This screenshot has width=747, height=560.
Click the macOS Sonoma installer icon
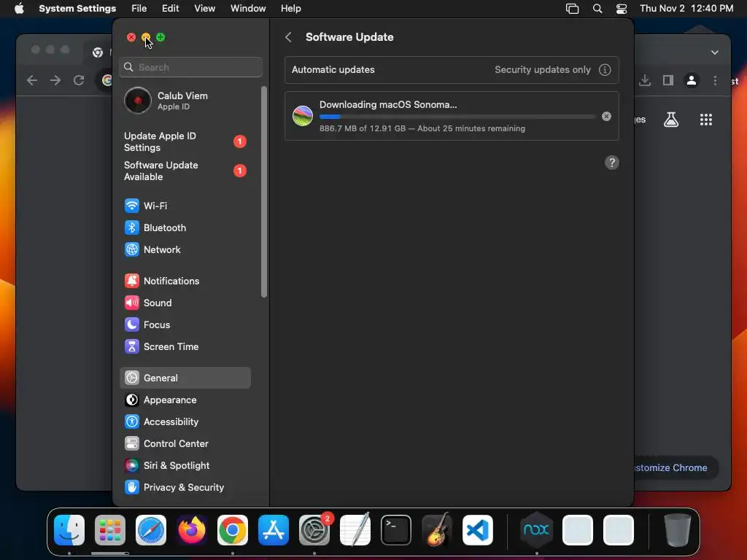(303, 116)
